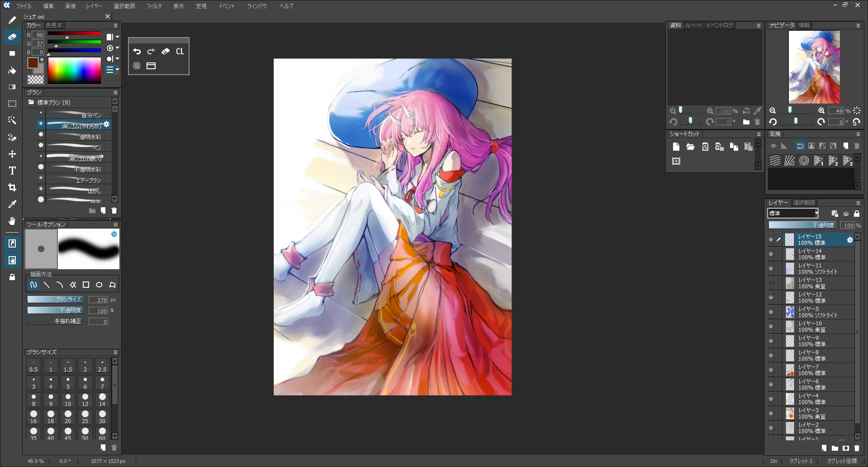Select the Brush tool in left toolbar
This screenshot has height=467, width=868.
(12, 20)
